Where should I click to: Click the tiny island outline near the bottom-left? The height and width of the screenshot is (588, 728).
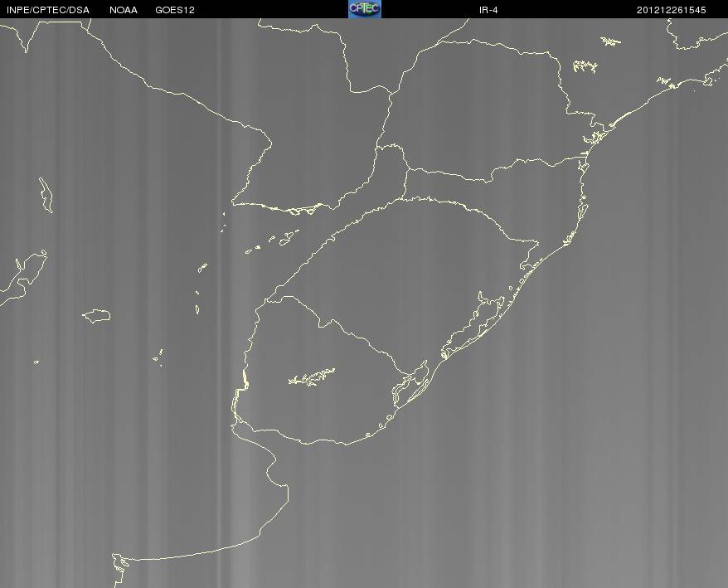point(36,362)
